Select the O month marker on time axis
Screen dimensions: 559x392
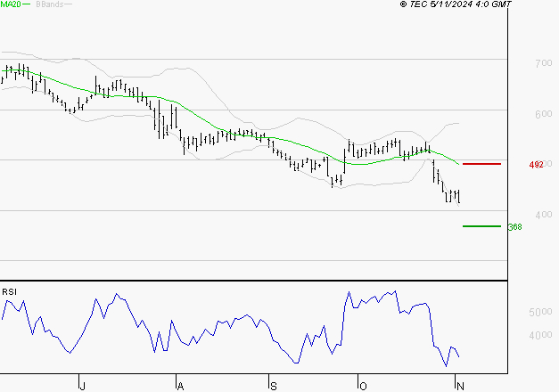tap(362, 385)
